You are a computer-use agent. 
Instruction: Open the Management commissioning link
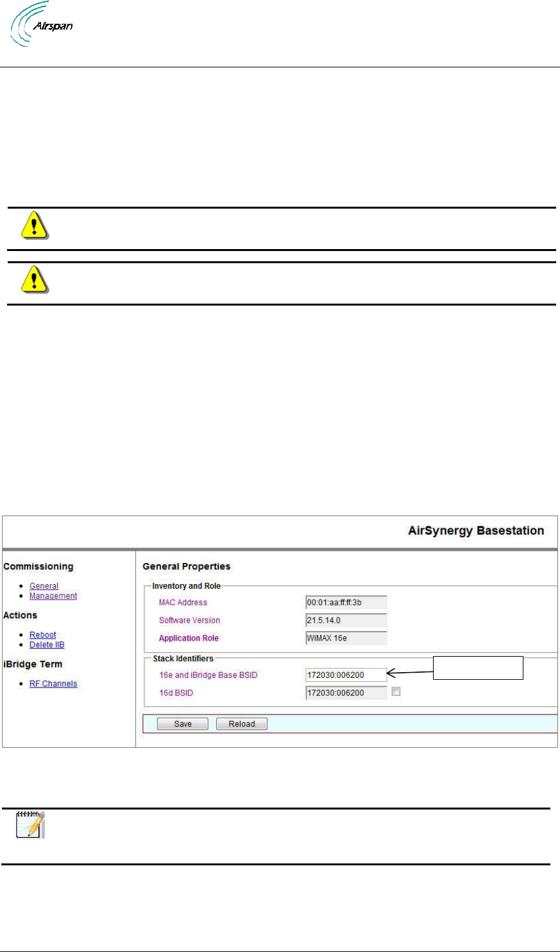53,596
